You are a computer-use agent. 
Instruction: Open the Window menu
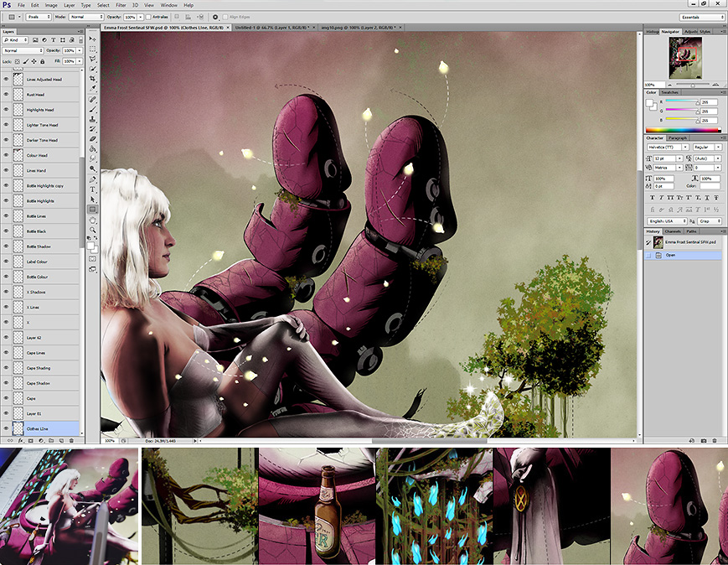pos(168,5)
